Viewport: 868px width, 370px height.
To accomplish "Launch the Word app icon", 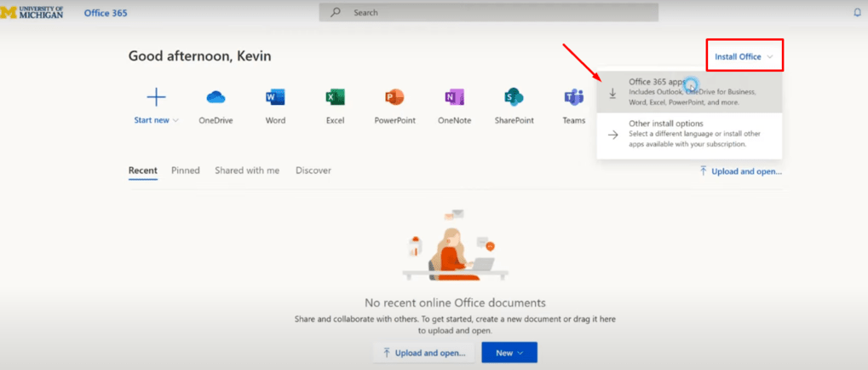I will click(275, 97).
